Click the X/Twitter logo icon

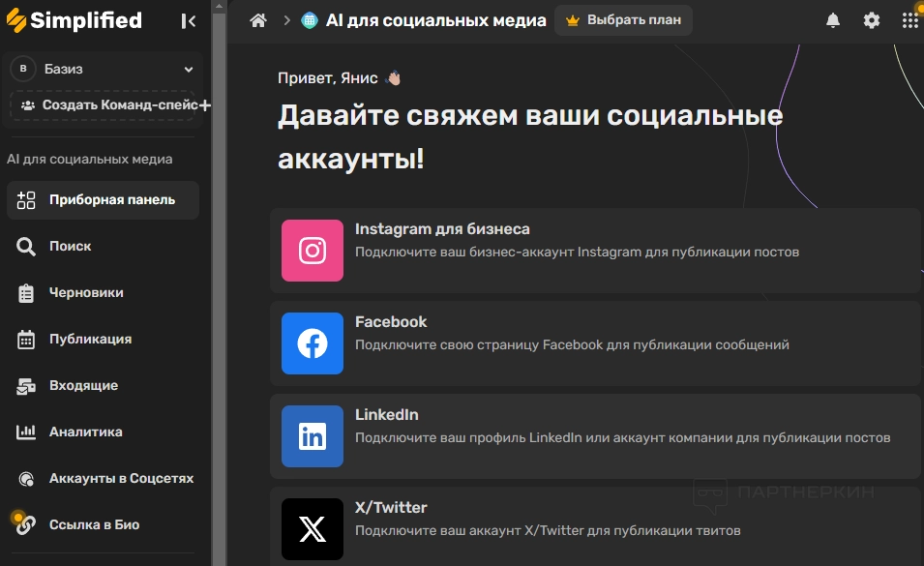pyautogui.click(x=312, y=529)
